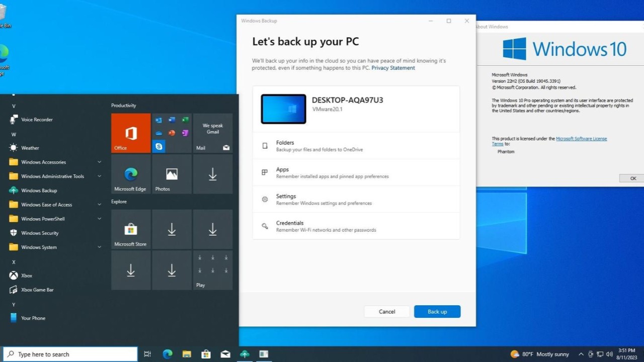Viewport: 644px width, 362px height.
Task: Open Microsoft Software License Terms link
Action: click(581, 139)
